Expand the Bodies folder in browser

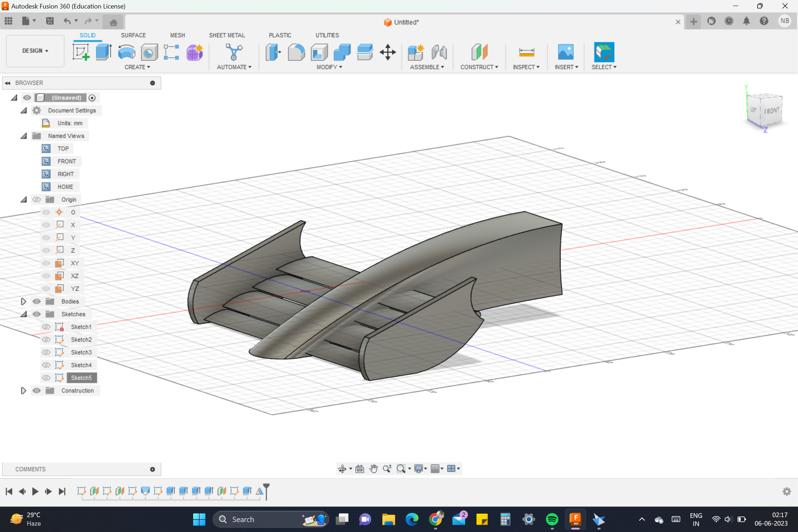(x=23, y=301)
